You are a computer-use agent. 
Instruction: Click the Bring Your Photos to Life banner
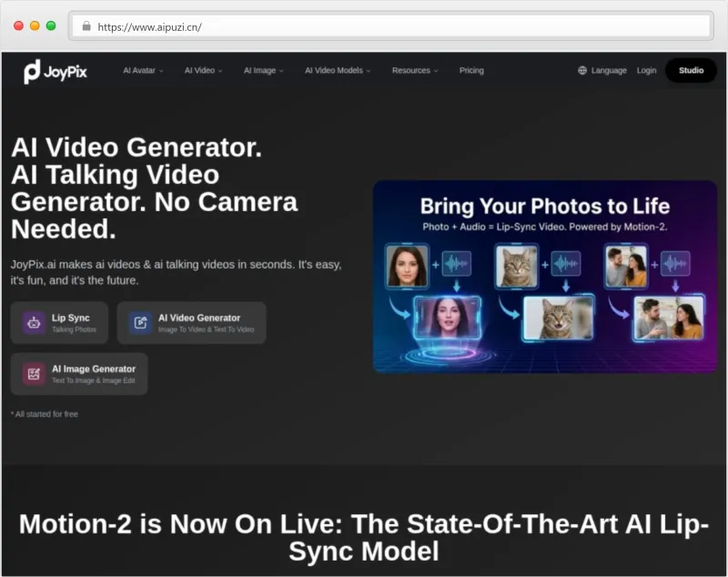tap(544, 207)
